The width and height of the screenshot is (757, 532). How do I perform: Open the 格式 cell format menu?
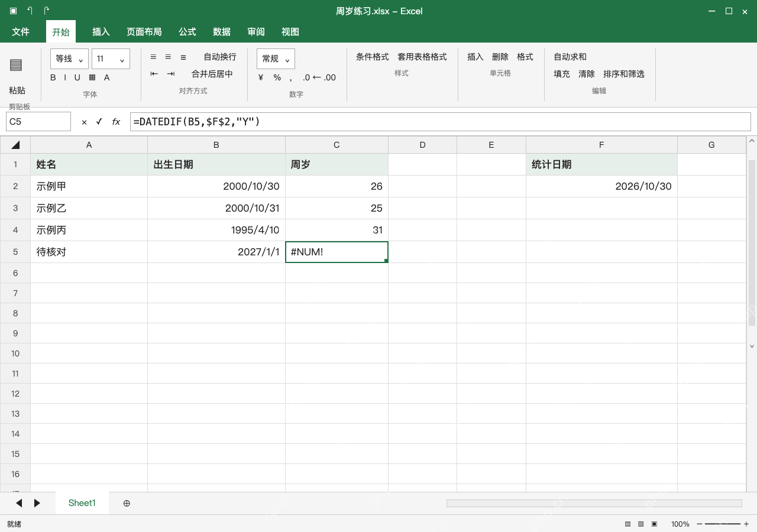point(525,57)
